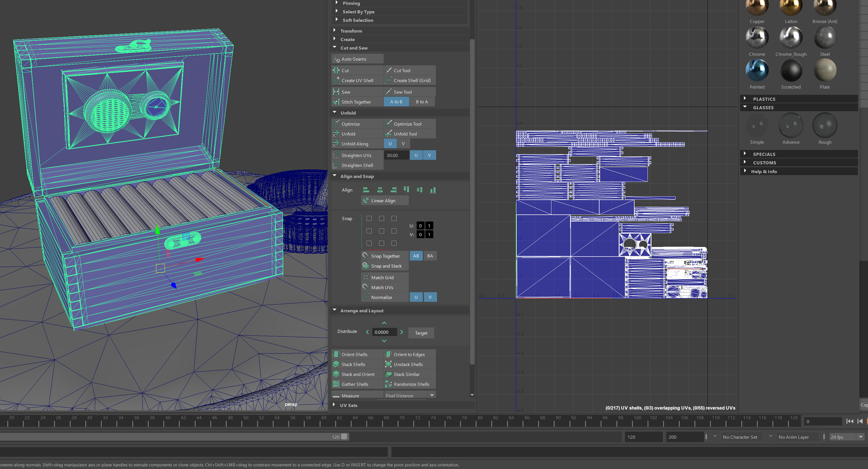Select the Cut Tool icon
The image size is (868, 469).
[389, 71]
